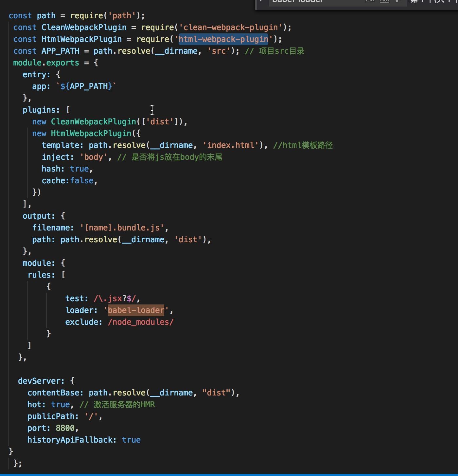
Task: Click the `${APP_PATH}` template string
Action: (x=86, y=86)
